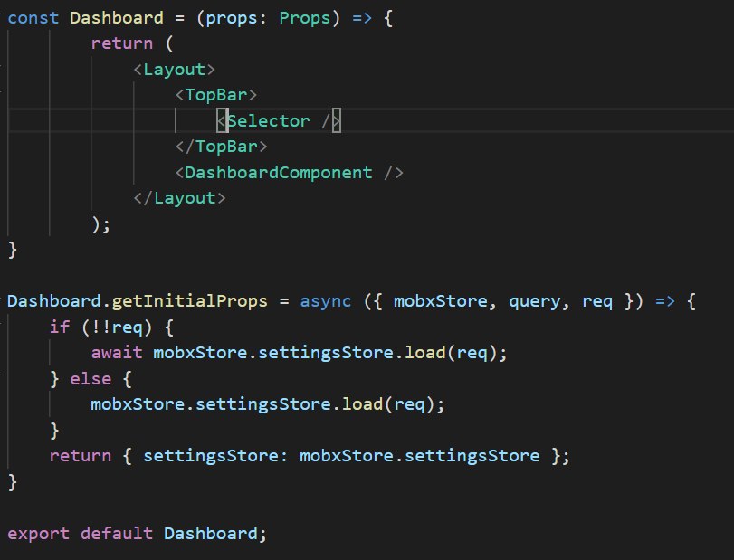Click the closing ');' of return statement
Screen dimensions: 734x560
tap(100, 224)
